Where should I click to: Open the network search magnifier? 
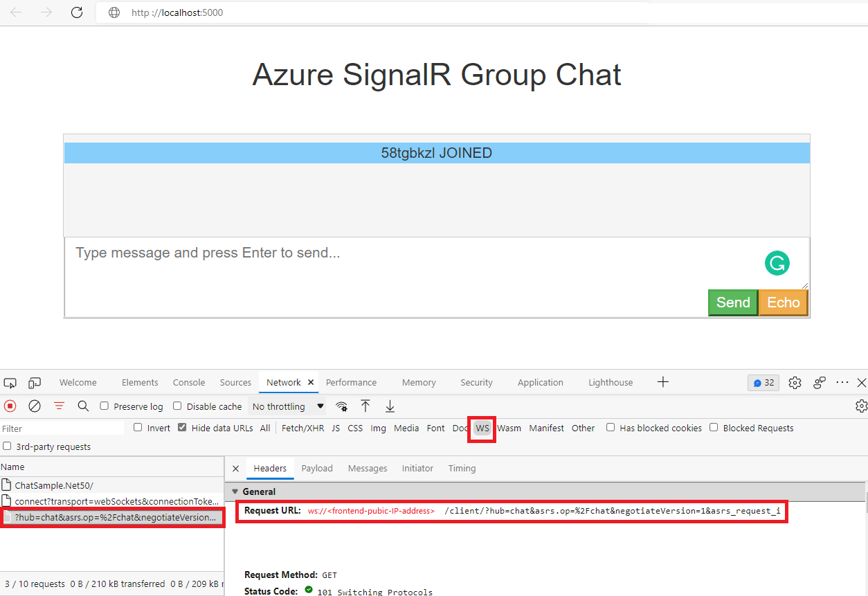pos(83,406)
